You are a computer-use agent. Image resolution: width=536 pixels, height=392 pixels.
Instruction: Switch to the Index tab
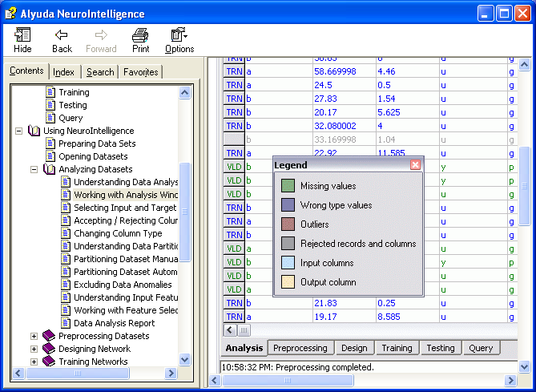64,72
